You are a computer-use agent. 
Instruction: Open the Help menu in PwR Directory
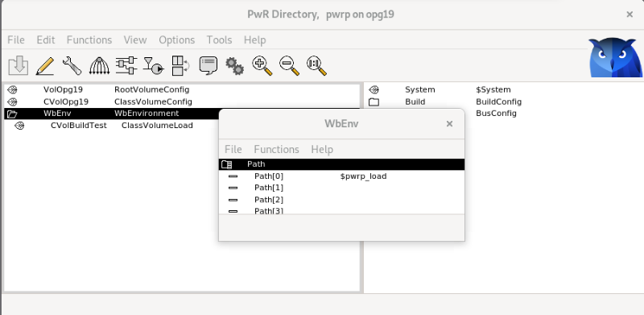pyautogui.click(x=254, y=40)
